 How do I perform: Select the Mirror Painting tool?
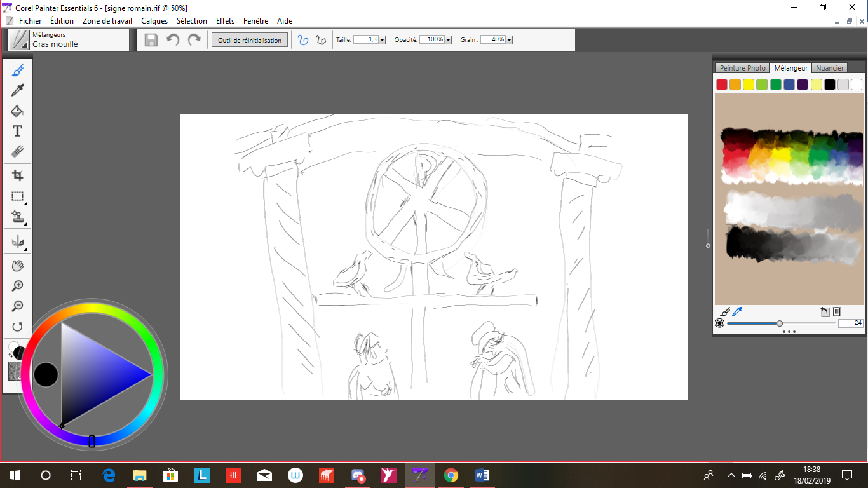(17, 242)
